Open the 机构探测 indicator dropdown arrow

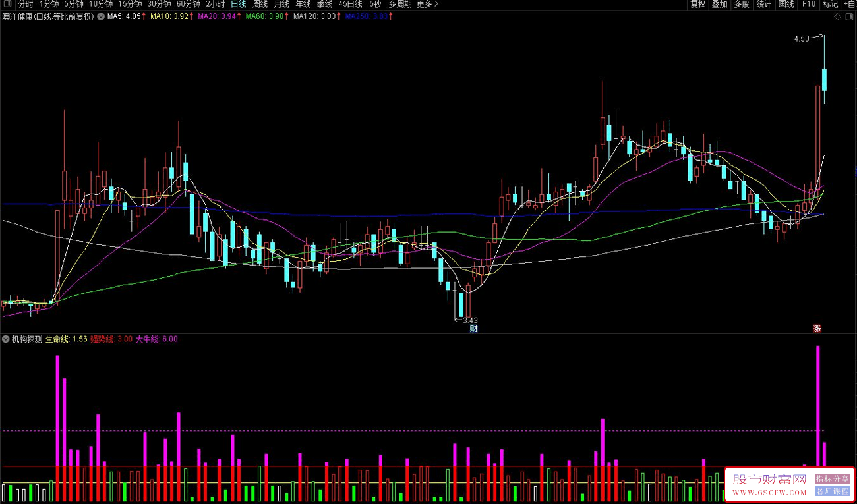[x=6, y=339]
